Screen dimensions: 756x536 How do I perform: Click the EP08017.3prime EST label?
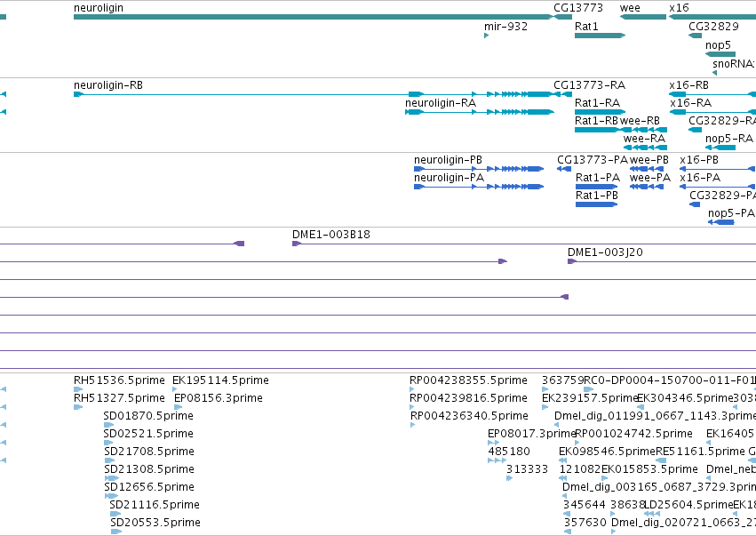[x=532, y=433]
